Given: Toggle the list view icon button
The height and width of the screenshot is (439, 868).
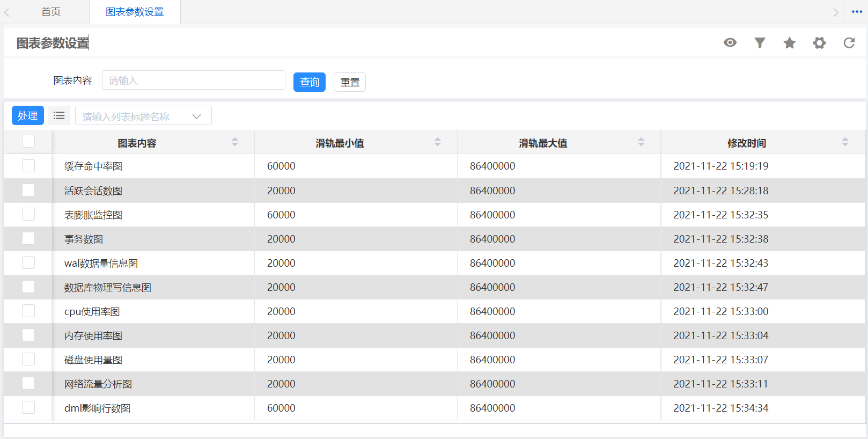Looking at the screenshot, I should click(x=59, y=115).
